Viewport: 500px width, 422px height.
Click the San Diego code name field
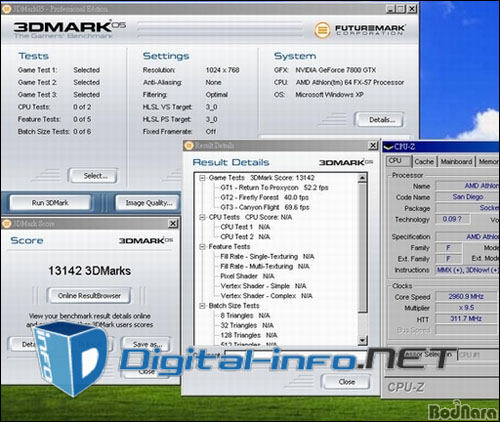[468, 197]
